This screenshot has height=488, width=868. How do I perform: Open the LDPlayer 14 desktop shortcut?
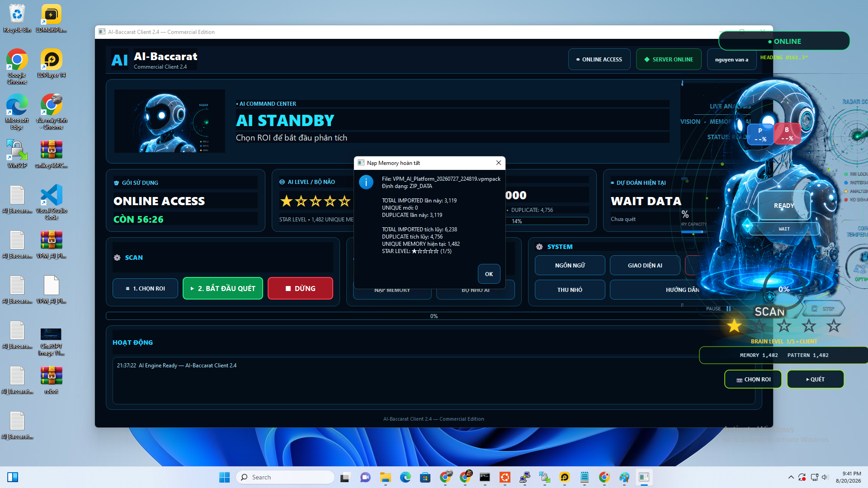click(x=51, y=64)
